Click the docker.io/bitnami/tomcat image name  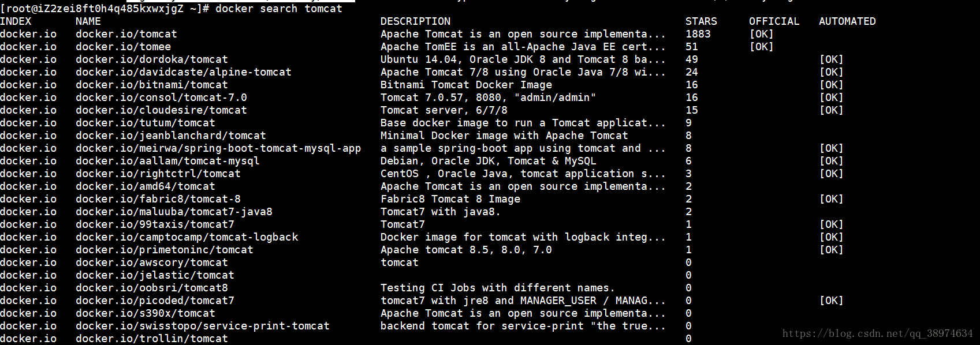[151, 85]
